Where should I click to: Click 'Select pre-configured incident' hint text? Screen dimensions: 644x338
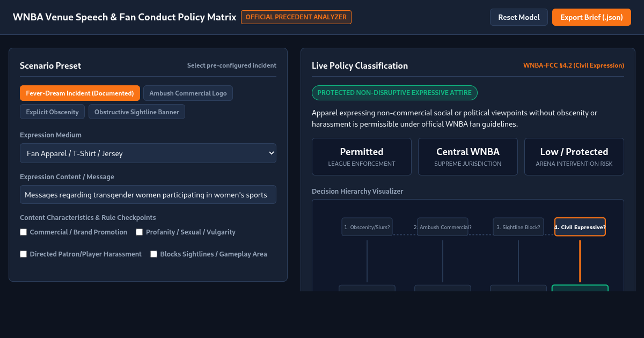232,65
